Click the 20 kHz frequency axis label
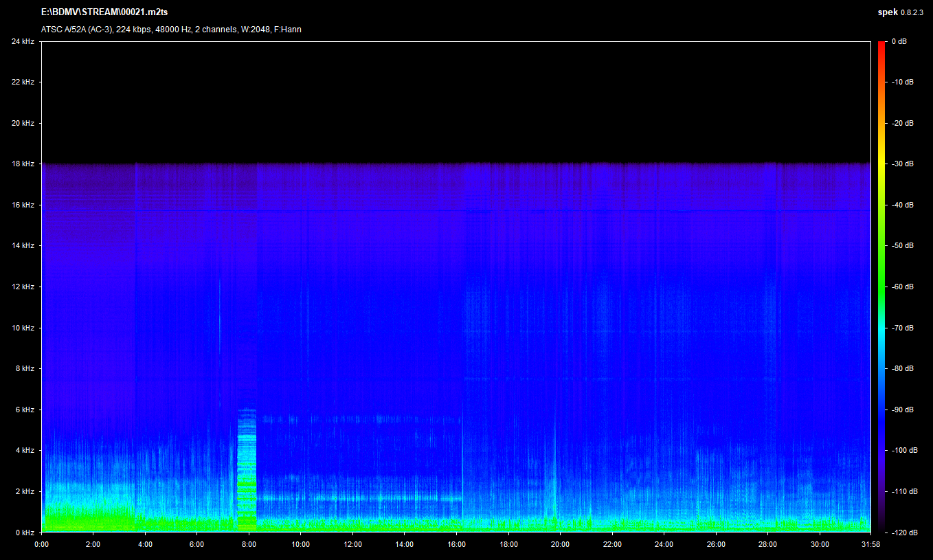This screenshot has width=933, height=560. pos(23,123)
